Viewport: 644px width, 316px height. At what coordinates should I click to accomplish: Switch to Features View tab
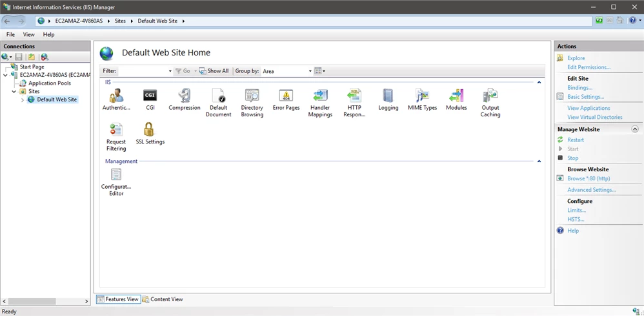click(118, 299)
